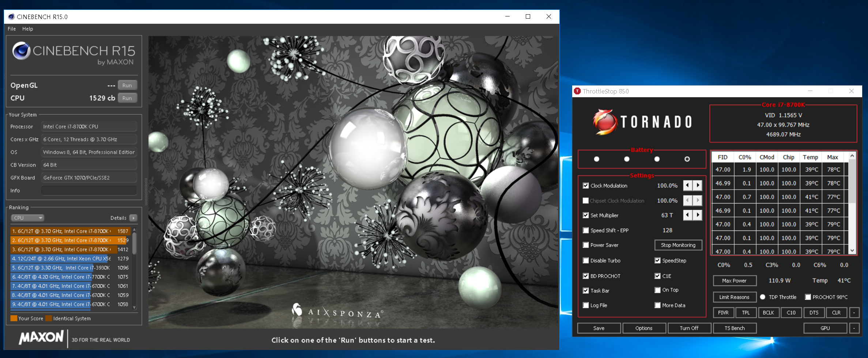The image size is (868, 358).
Task: Toggle Task Bar checkbox
Action: [x=586, y=290]
